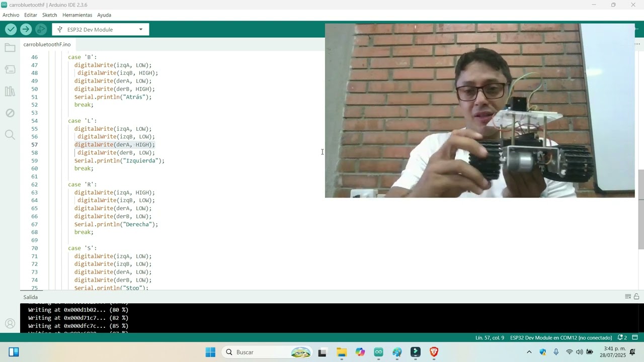This screenshot has width=644, height=362.
Task: Open the Search magnifier in sidebar
Action: coord(10,134)
